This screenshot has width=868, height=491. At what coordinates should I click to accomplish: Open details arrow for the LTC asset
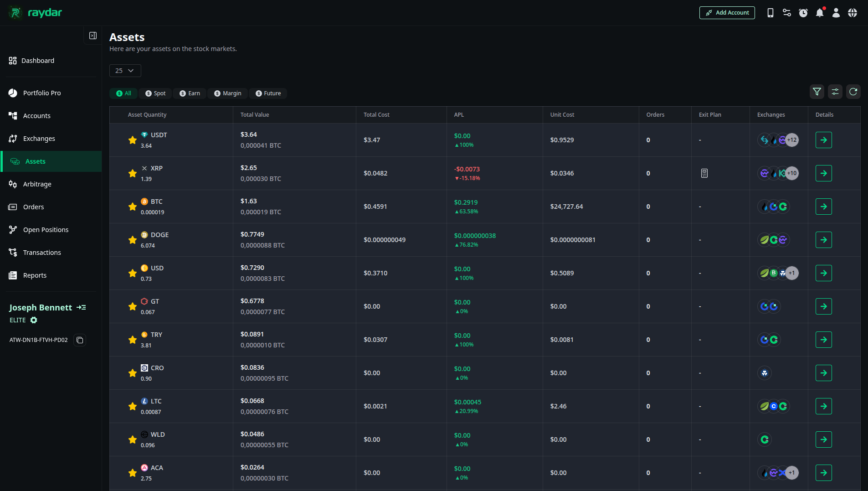tap(823, 406)
